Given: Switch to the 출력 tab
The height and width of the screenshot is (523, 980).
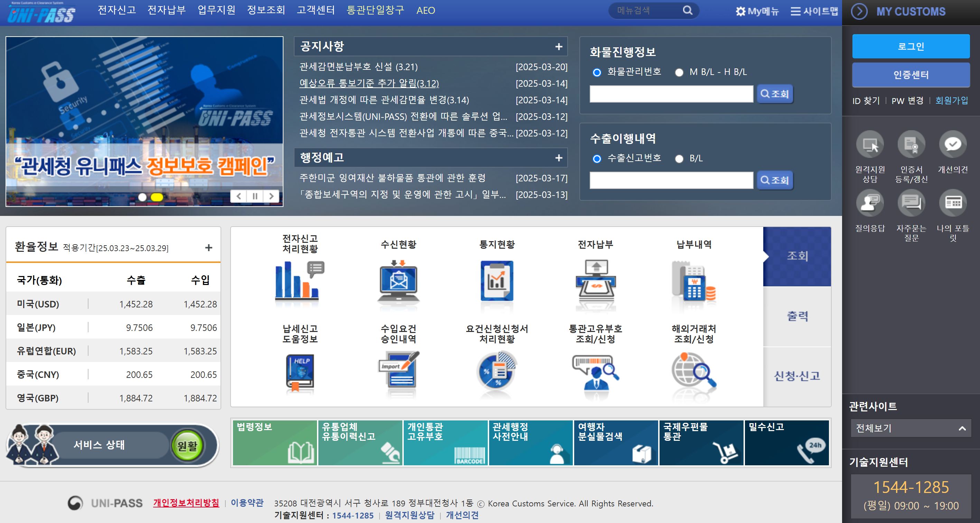Looking at the screenshot, I should point(797,316).
